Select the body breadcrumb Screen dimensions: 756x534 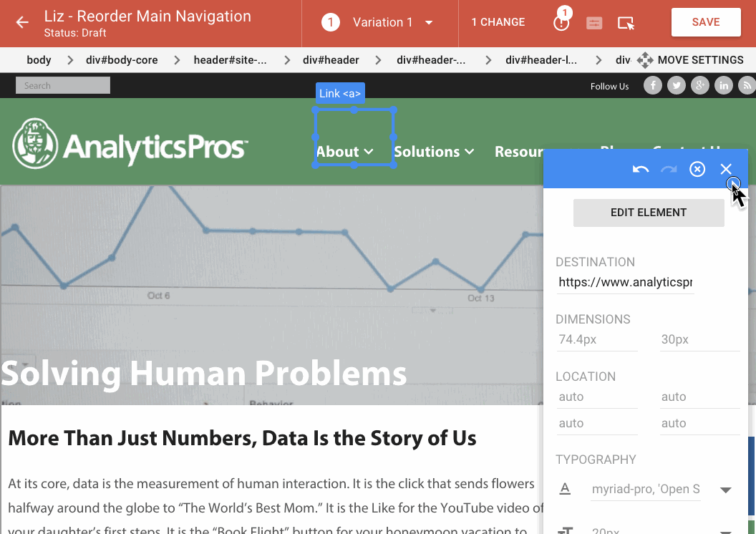[39, 60]
